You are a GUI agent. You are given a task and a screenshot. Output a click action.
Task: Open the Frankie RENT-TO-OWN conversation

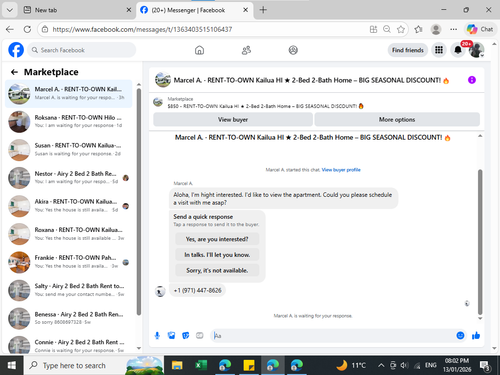click(x=69, y=262)
